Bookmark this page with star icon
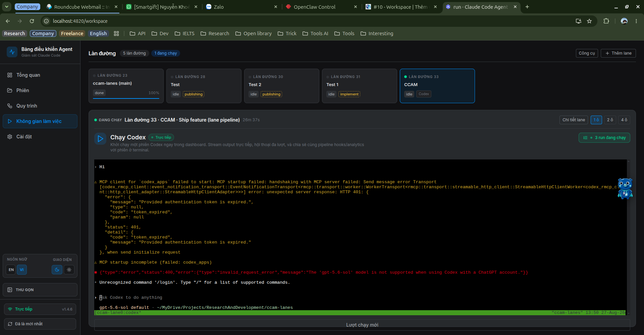Screen dimensions: 644x335 tap(589, 21)
